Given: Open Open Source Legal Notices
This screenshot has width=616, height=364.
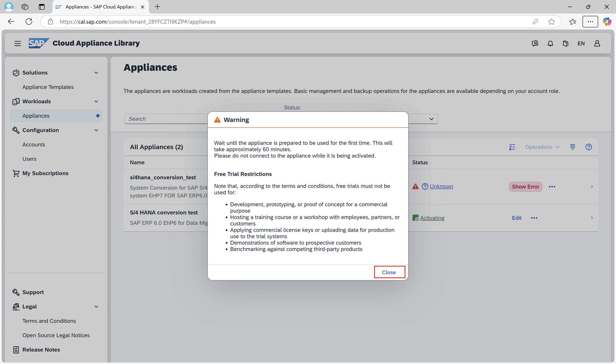Looking at the screenshot, I should (56, 335).
